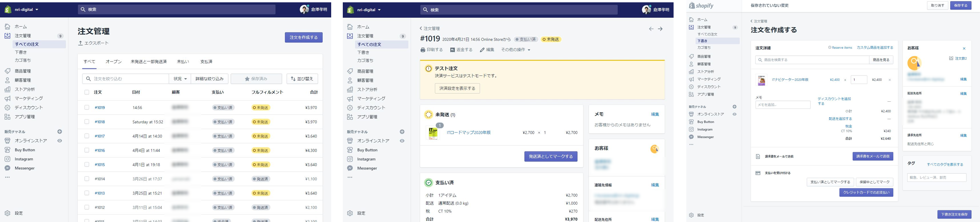The image size is (980, 222).
Task: Tick the checkbox for order #1019
Action: click(87, 108)
